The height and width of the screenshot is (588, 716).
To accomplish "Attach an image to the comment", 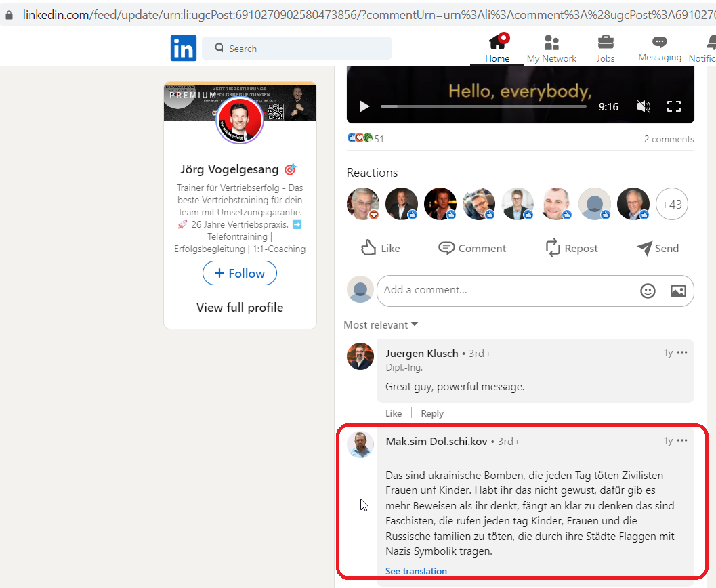I will click(678, 291).
